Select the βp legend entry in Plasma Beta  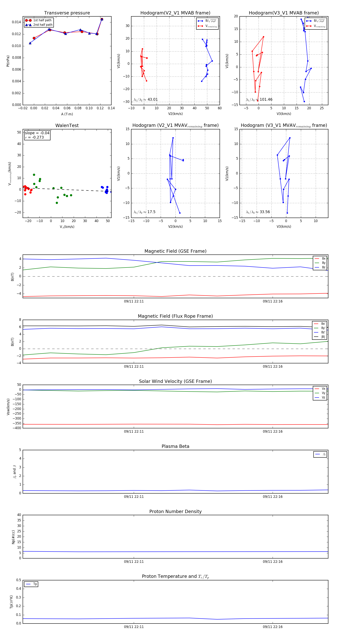320,454
